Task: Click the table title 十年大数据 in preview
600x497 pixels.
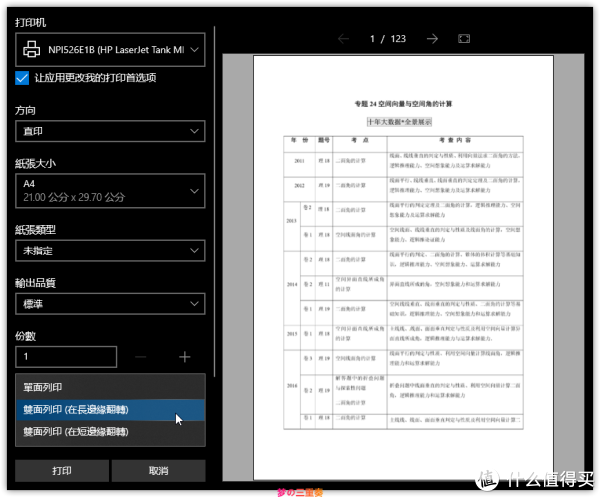Action: pos(397,121)
